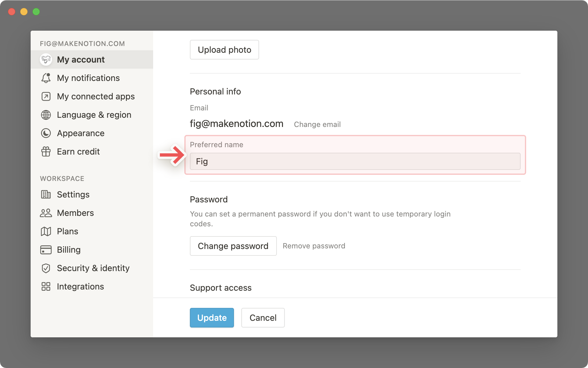Screen dimensions: 588x368
Task: Click the Cancel button
Action: (262, 317)
